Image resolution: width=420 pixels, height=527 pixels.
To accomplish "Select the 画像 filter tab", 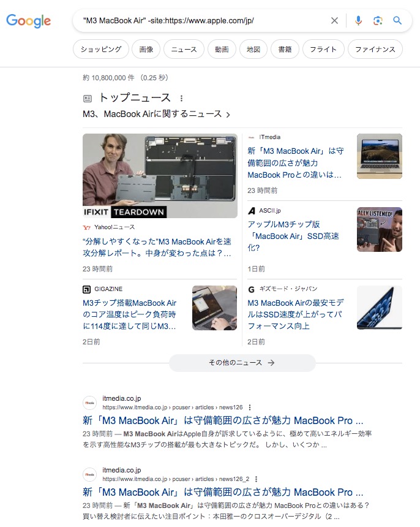I will [146, 49].
